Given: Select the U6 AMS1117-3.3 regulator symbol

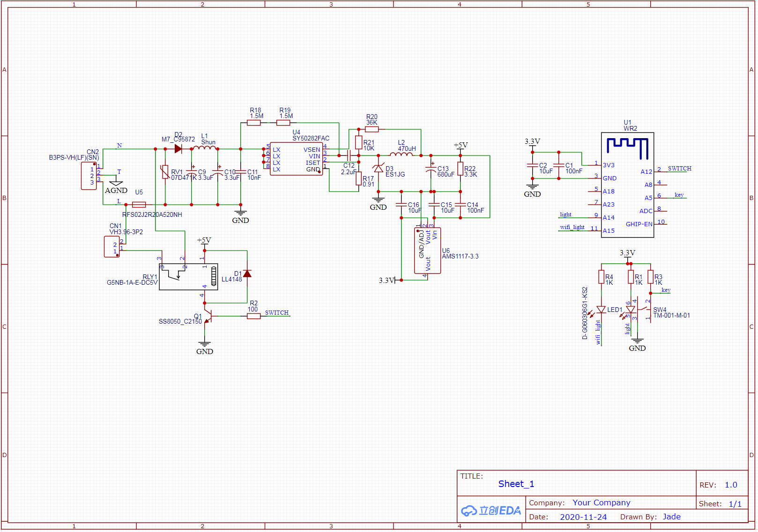Looking at the screenshot, I should (x=427, y=251).
